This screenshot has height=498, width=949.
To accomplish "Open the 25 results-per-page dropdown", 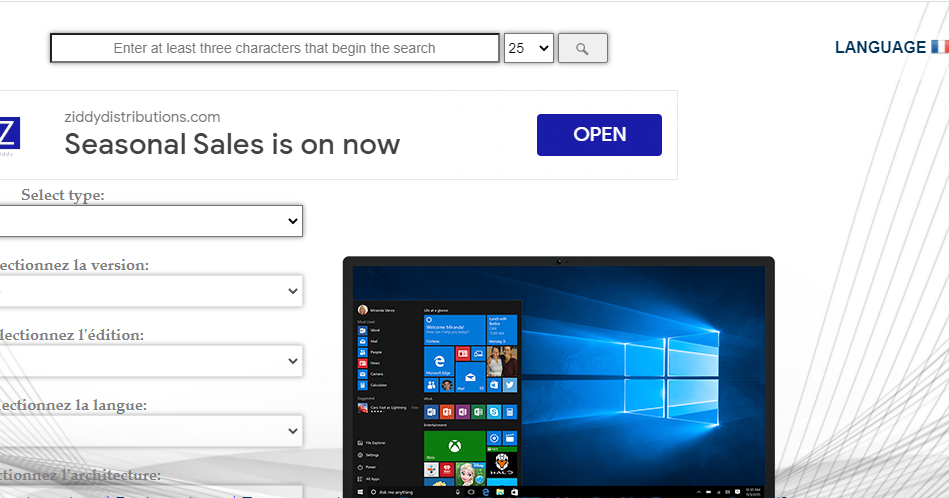I will [528, 48].
